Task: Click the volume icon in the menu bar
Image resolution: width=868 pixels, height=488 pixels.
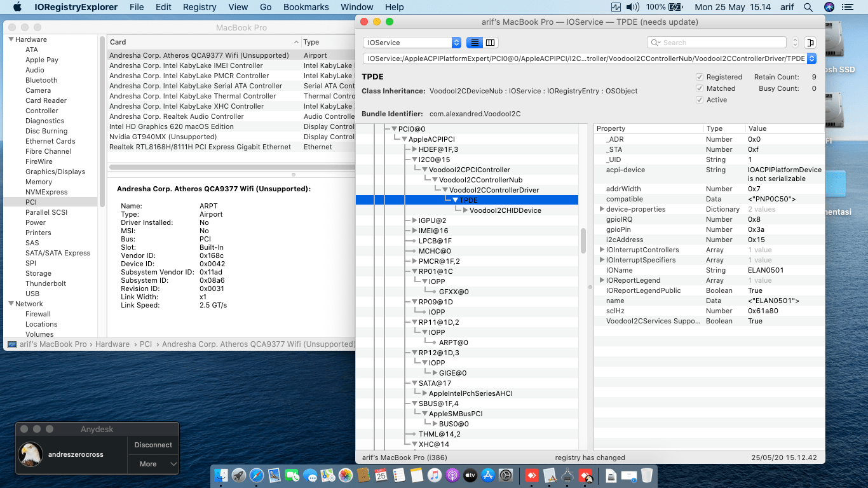Action: click(x=632, y=7)
